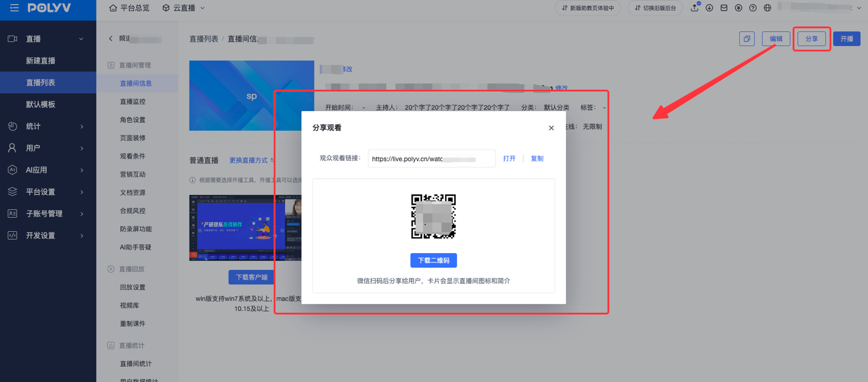Select 直播间信息 in the channel menu
The height and width of the screenshot is (382, 868).
[x=137, y=83]
